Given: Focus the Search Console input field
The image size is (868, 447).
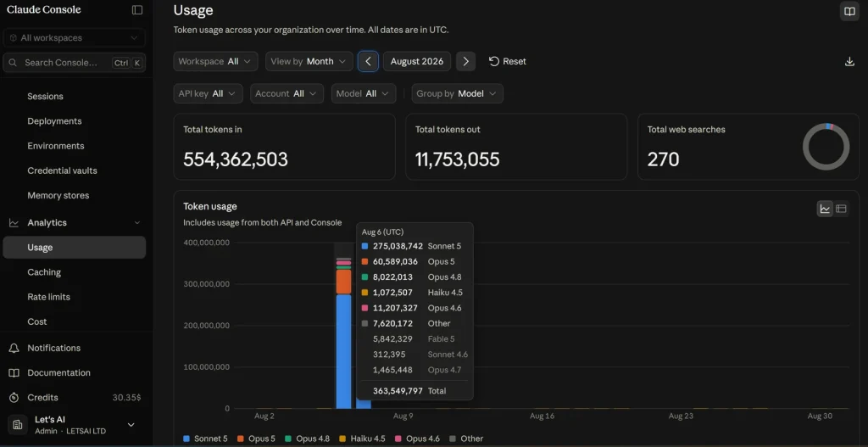Looking at the screenshot, I should [x=75, y=63].
